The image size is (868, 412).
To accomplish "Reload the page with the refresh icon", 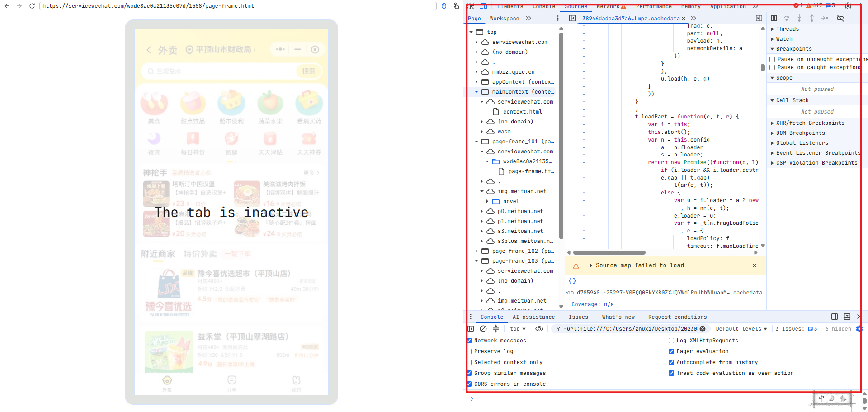I will click(x=32, y=6).
